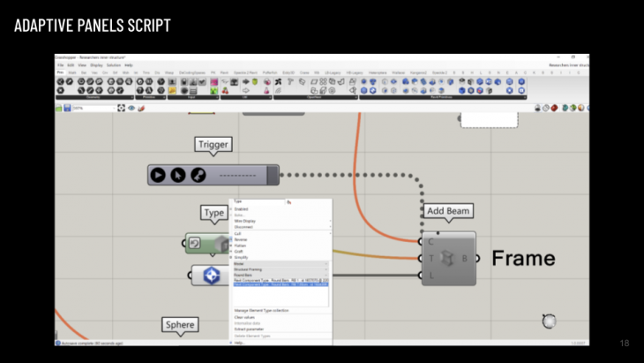This screenshot has width=644, height=363.
Task: Toggle Enabled in the context menu
Action: [242, 209]
